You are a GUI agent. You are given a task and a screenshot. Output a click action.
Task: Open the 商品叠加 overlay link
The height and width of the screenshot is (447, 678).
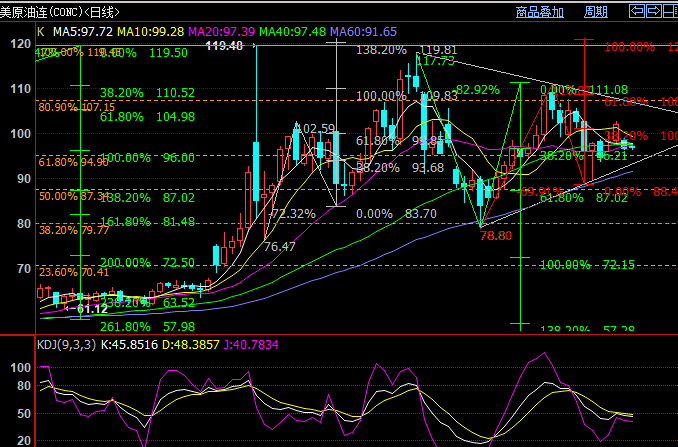click(540, 12)
